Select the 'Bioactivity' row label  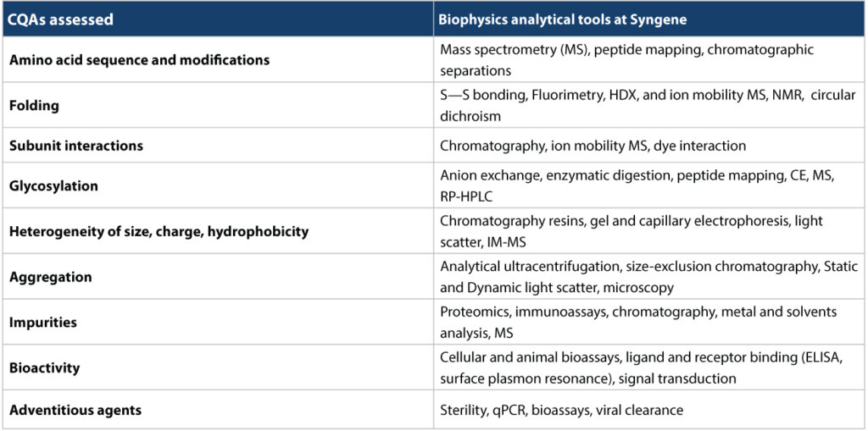[218, 367]
